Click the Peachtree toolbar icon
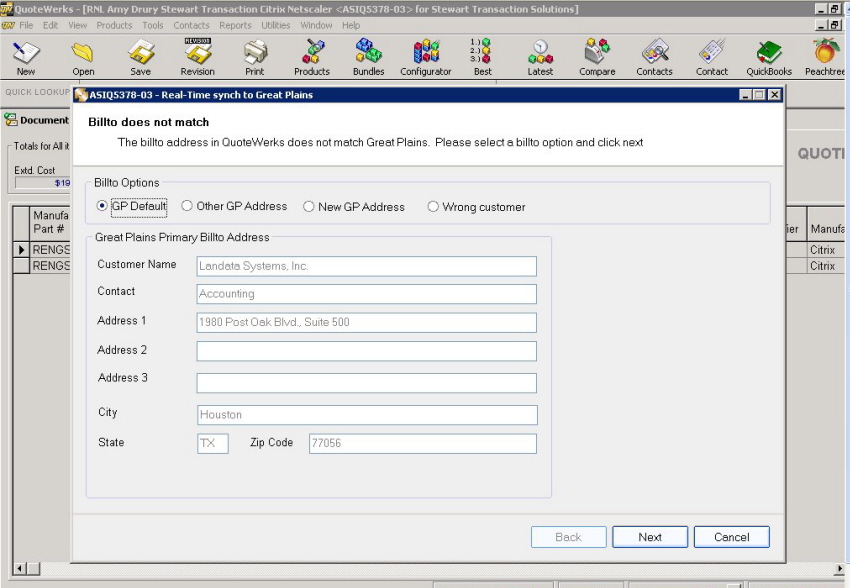 tap(825, 57)
